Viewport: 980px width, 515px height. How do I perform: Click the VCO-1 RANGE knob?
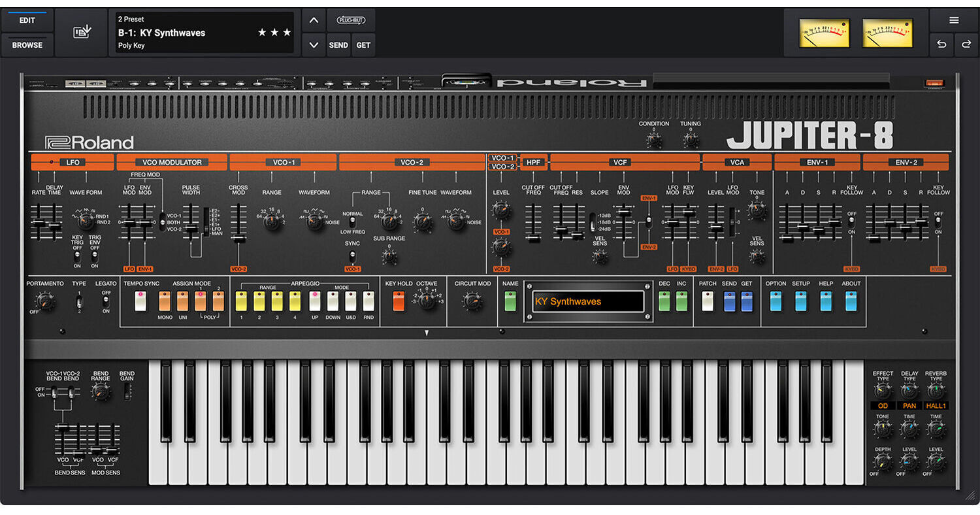point(271,222)
